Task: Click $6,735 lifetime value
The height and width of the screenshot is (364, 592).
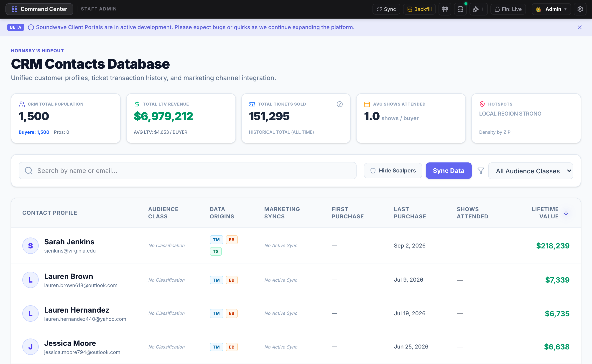Action: point(557,314)
